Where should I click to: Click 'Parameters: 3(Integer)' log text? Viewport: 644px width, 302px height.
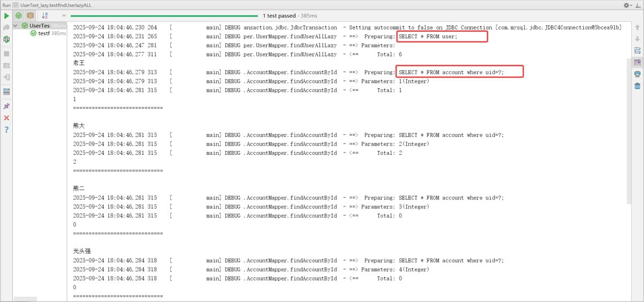(x=395, y=207)
